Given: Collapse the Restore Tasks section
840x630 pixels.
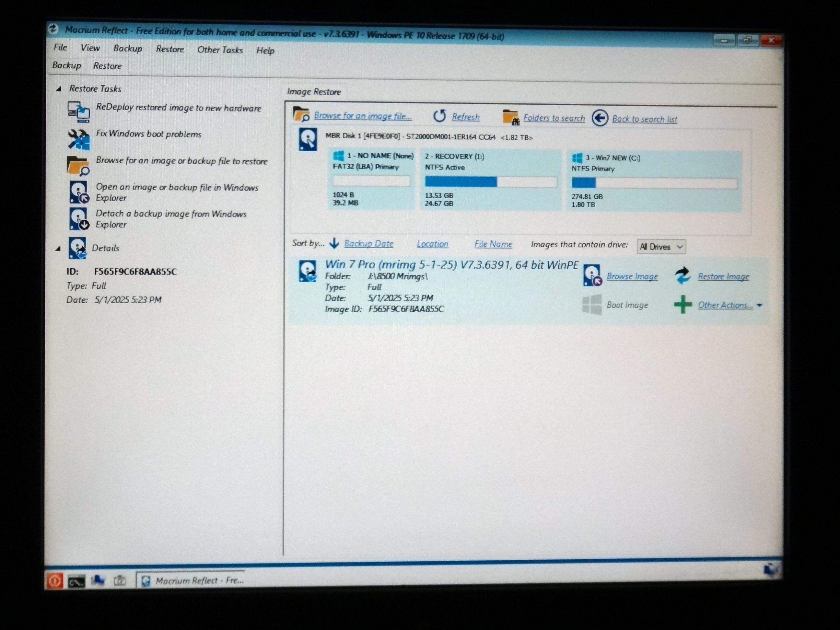Looking at the screenshot, I should tap(59, 89).
